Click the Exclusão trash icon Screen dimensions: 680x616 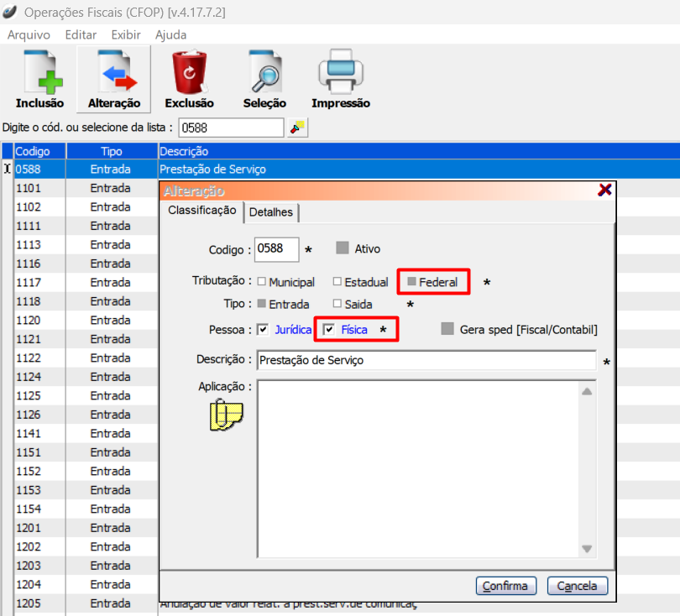(x=189, y=74)
